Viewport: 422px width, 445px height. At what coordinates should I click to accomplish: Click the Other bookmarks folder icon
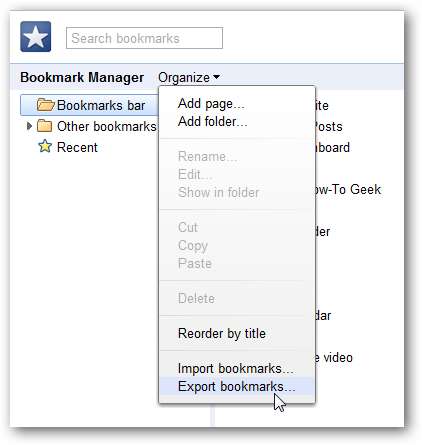pos(45,126)
